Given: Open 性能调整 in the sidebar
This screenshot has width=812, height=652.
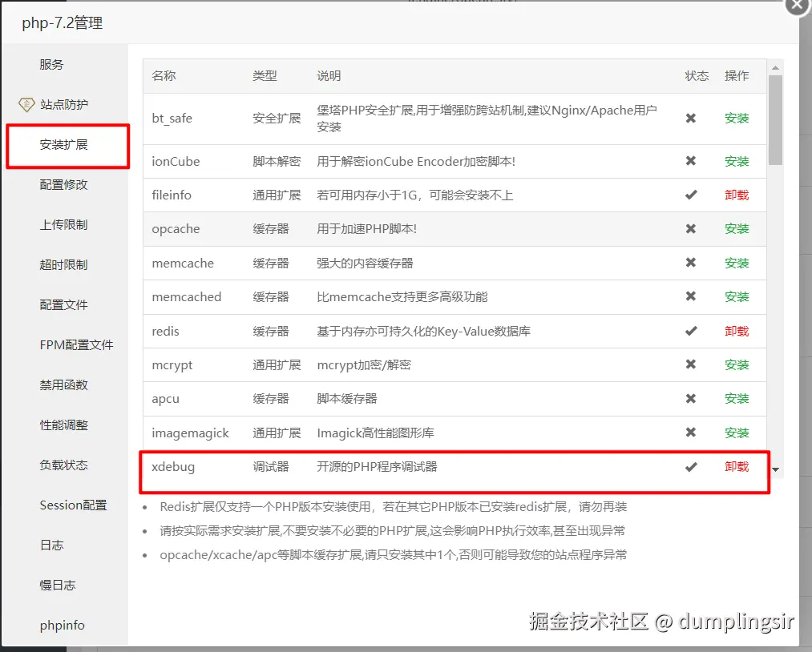Looking at the screenshot, I should (x=63, y=425).
